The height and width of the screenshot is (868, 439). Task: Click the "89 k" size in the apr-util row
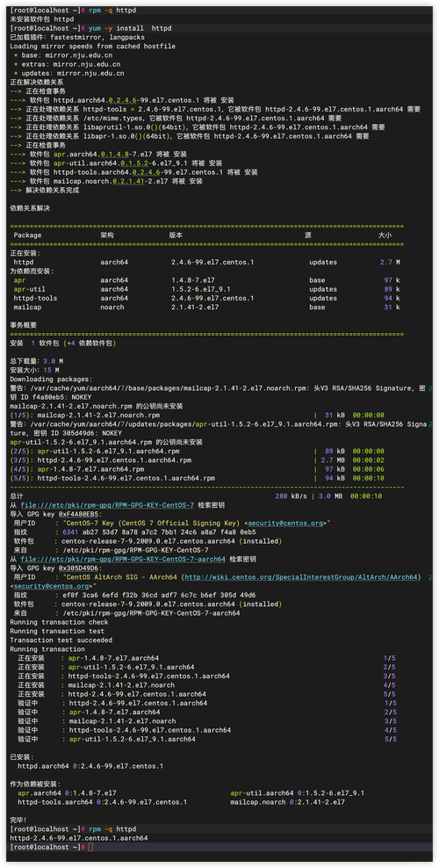(392, 289)
